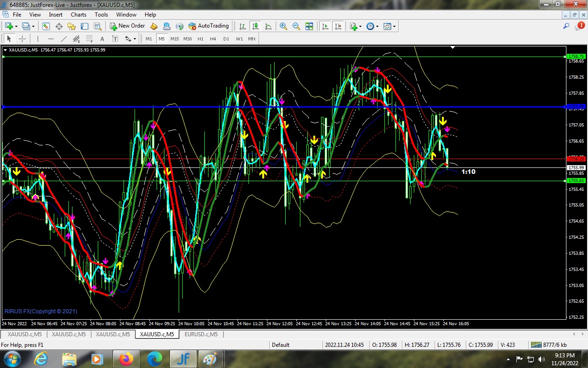The image size is (588, 368).
Task: Switch chart to candlestick mode
Action: click(x=255, y=26)
